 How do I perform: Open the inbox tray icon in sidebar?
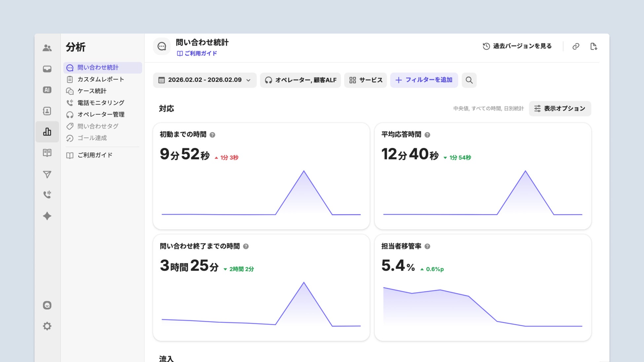pos(47,69)
